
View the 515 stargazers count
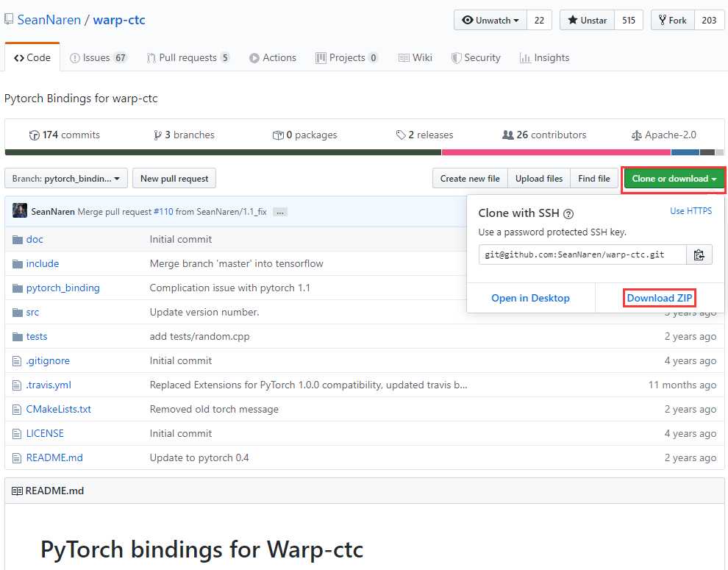coord(629,20)
